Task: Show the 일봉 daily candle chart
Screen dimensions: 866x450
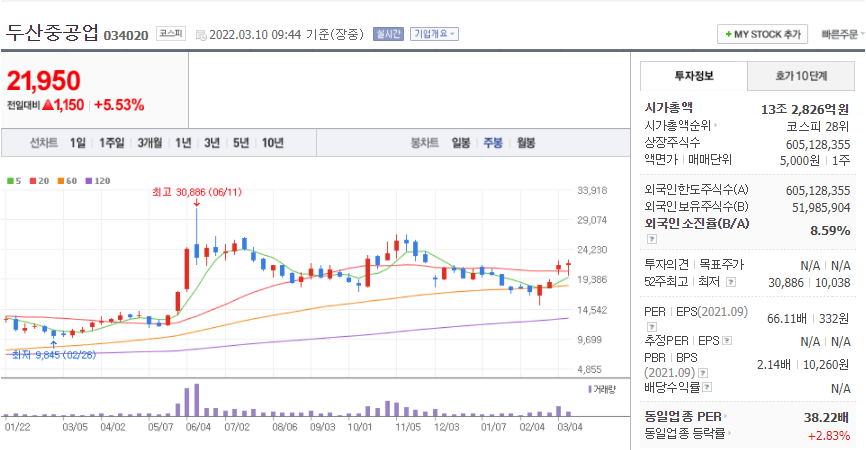Action: [461, 143]
